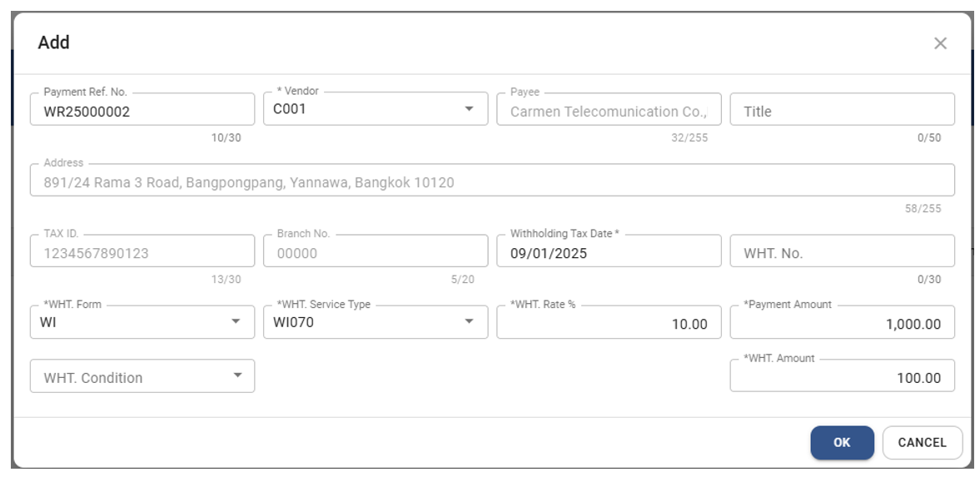Click the OK button

coord(842,443)
